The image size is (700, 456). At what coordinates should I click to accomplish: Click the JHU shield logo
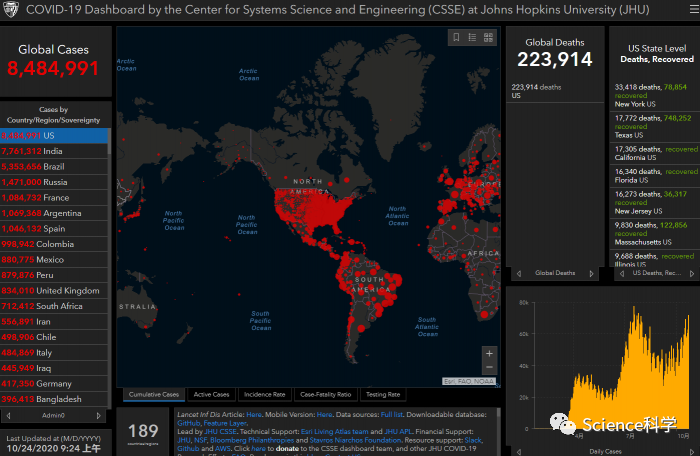pyautogui.click(x=11, y=9)
